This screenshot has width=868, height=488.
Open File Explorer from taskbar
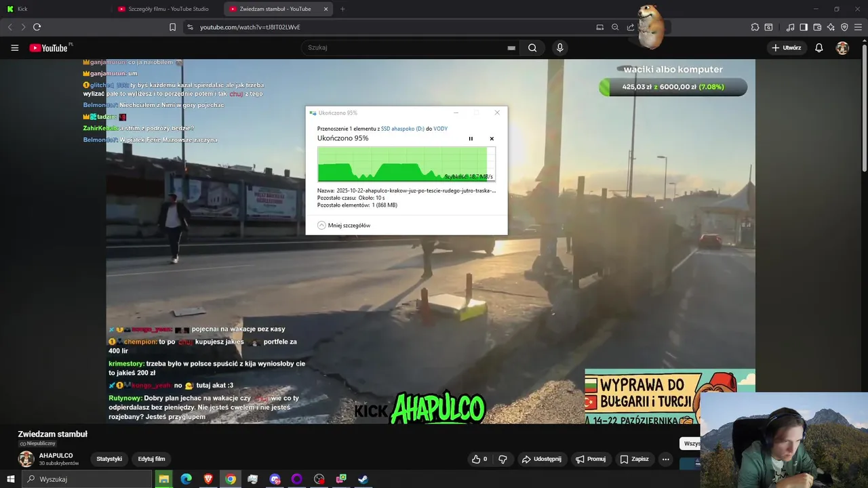pos(163,479)
